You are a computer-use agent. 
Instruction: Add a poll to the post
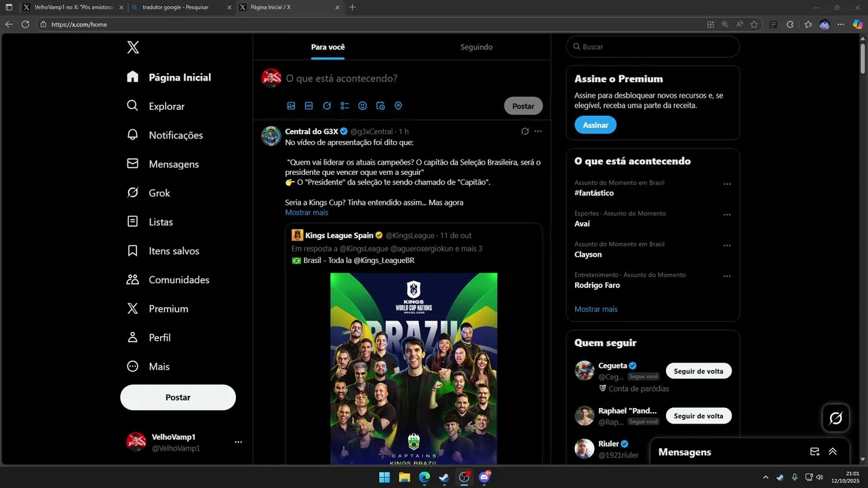344,106
